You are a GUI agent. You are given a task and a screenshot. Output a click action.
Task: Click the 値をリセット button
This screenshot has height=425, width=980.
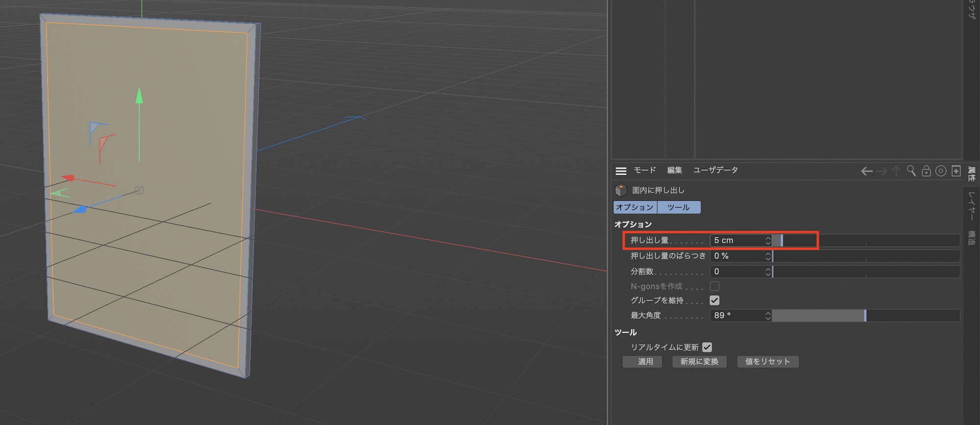[767, 362]
